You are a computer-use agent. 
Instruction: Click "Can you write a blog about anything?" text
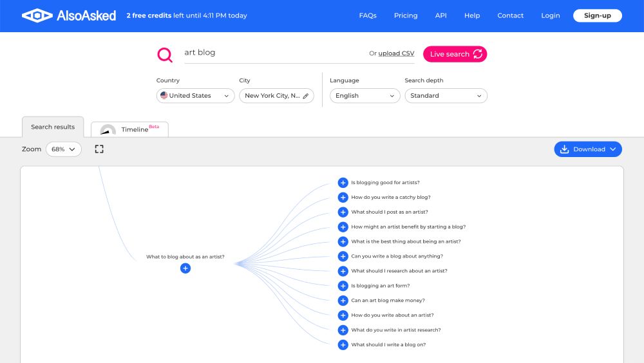pyautogui.click(x=397, y=256)
